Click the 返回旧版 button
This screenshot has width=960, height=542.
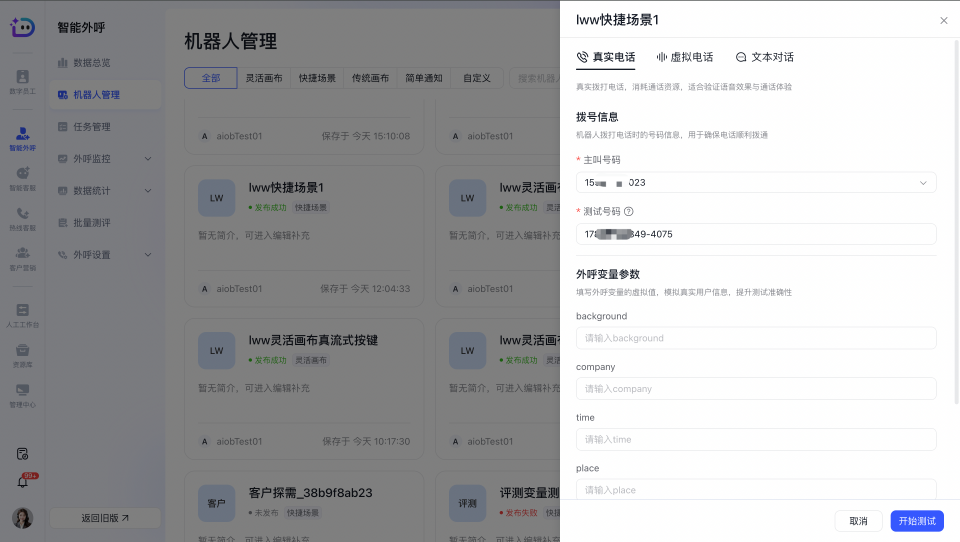click(105, 518)
